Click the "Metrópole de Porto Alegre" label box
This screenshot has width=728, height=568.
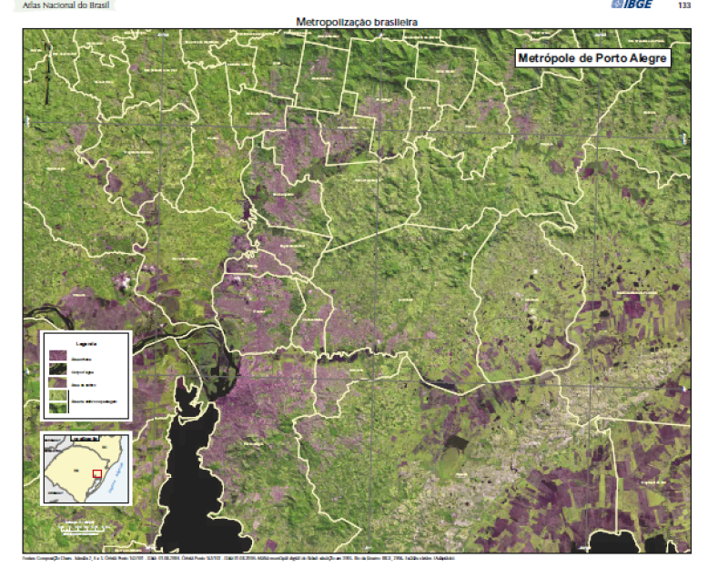(x=592, y=58)
